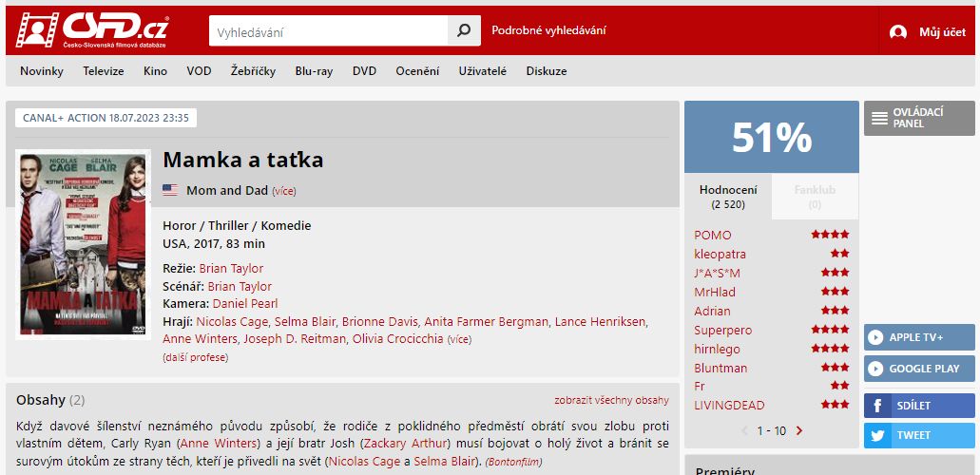Screen dimensions: 980x475
Task: Open user hirnlego's profile
Action: click(x=717, y=350)
